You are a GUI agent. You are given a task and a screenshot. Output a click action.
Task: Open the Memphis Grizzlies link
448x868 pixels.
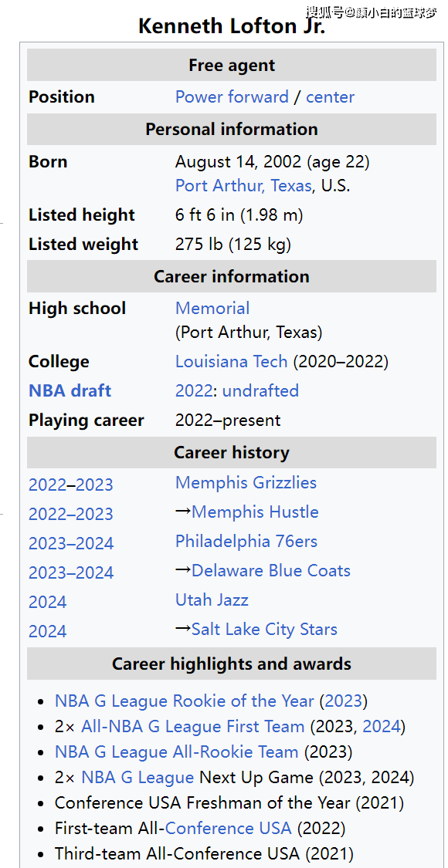(x=246, y=482)
